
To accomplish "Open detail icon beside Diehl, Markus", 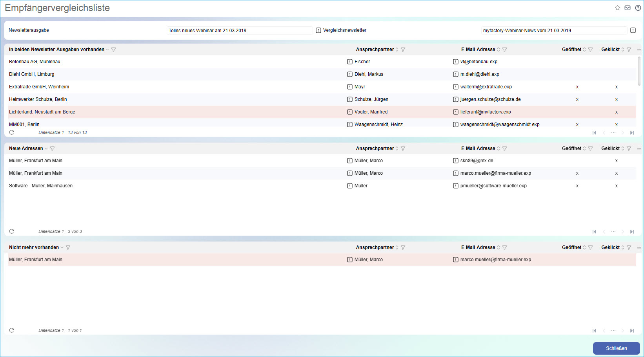I will pyautogui.click(x=350, y=74).
